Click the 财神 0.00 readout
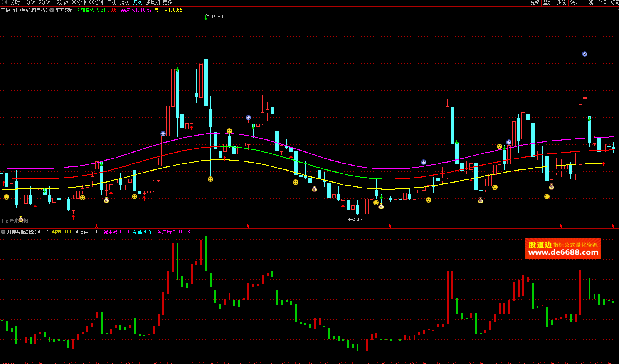 pyautogui.click(x=62, y=232)
